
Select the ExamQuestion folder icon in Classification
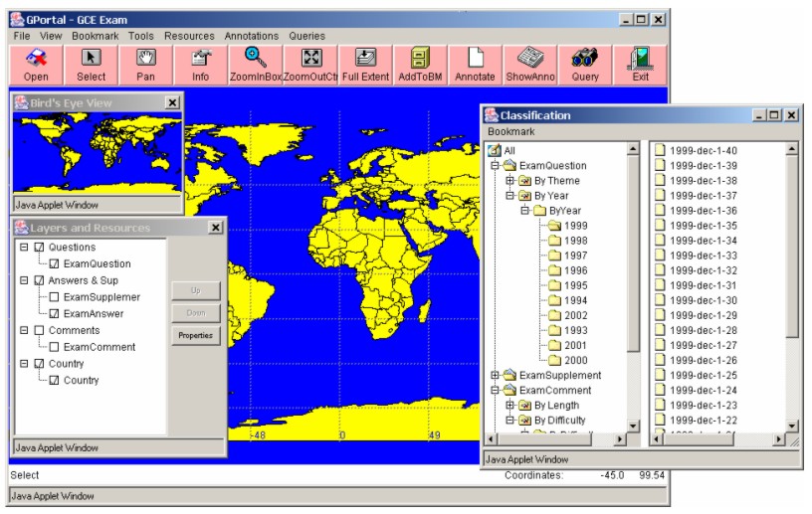[x=510, y=166]
